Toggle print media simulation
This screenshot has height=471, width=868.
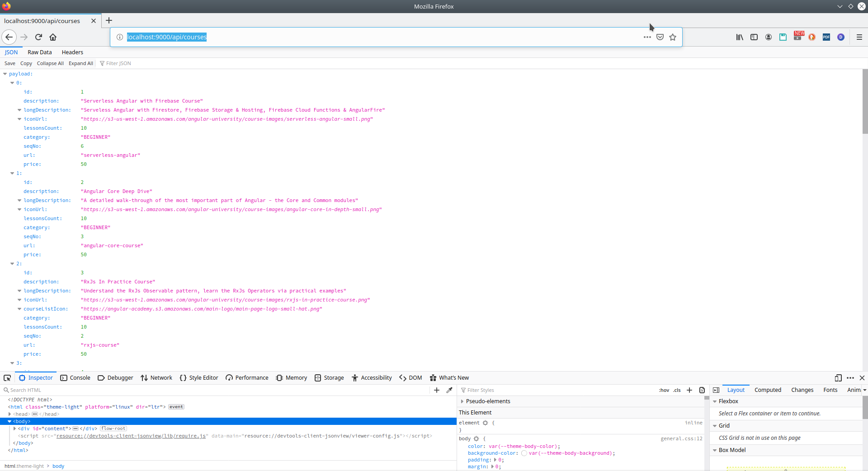click(702, 390)
